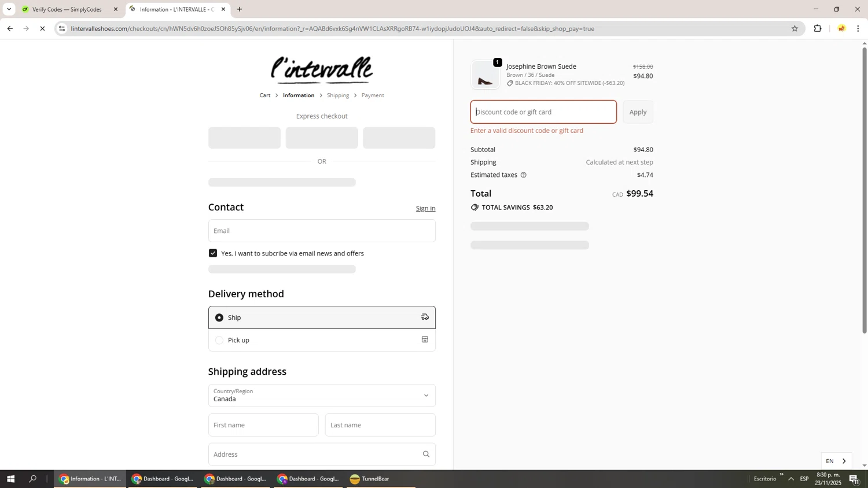Image resolution: width=868 pixels, height=488 pixels.
Task: Click the Payment breadcrumb step
Action: (373, 95)
